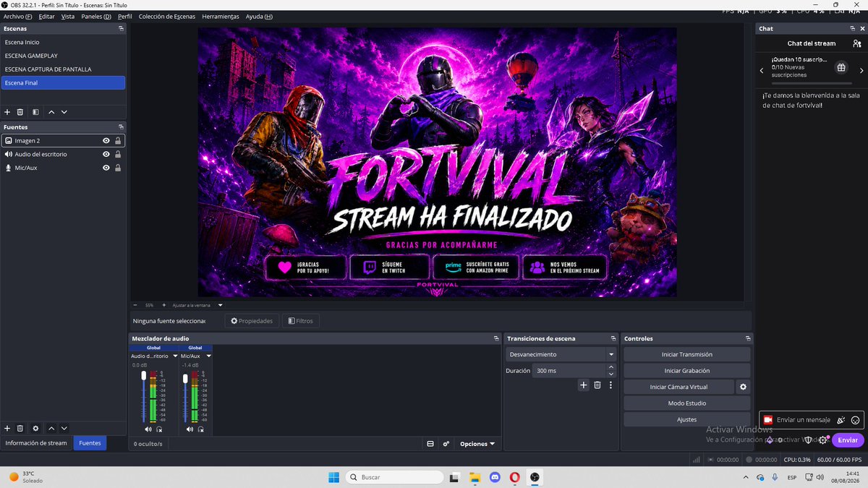The height and width of the screenshot is (488, 868).
Task: Toggle monitoring for Mic/Aux channel
Action: click(200, 429)
